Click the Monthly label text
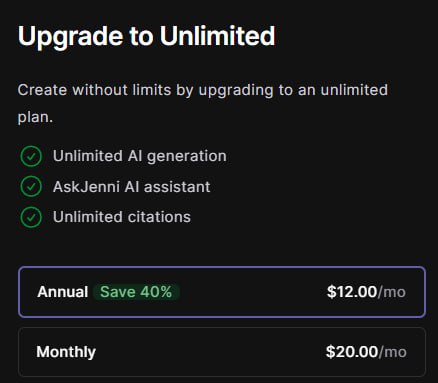The height and width of the screenshot is (383, 438). 66,352
